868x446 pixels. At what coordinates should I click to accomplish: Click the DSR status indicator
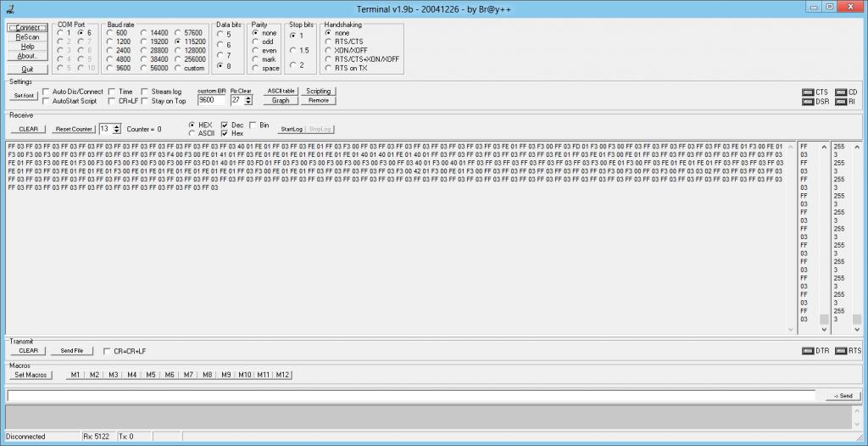(808, 102)
